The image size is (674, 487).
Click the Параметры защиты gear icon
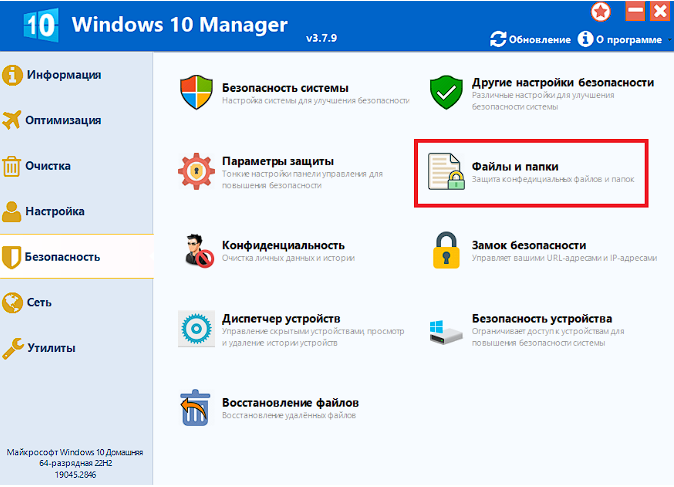tap(196, 171)
